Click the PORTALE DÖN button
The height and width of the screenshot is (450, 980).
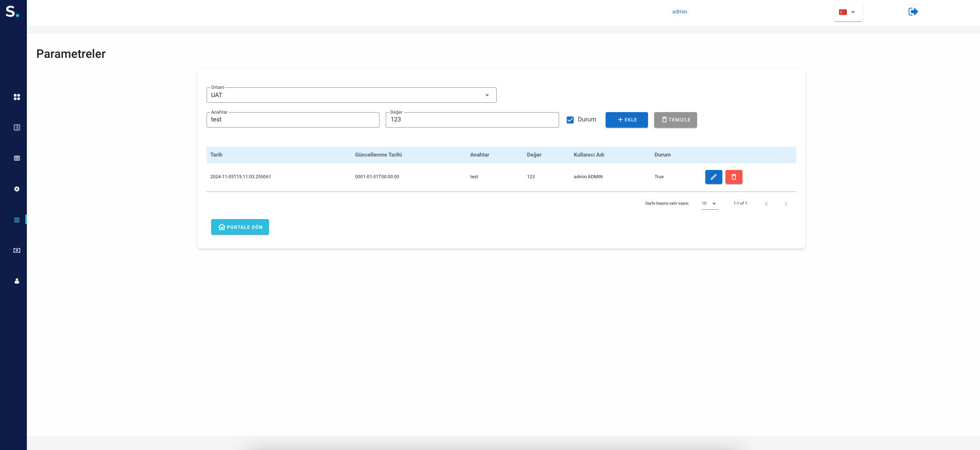[x=240, y=227]
